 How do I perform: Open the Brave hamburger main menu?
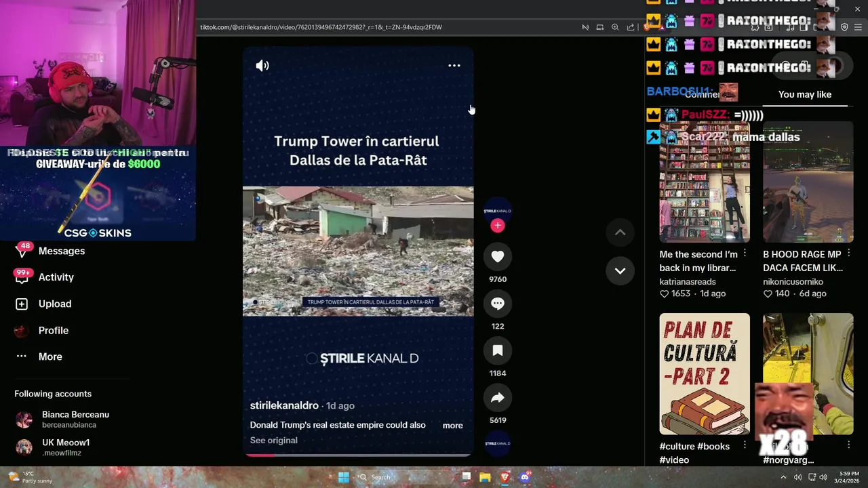point(858,27)
